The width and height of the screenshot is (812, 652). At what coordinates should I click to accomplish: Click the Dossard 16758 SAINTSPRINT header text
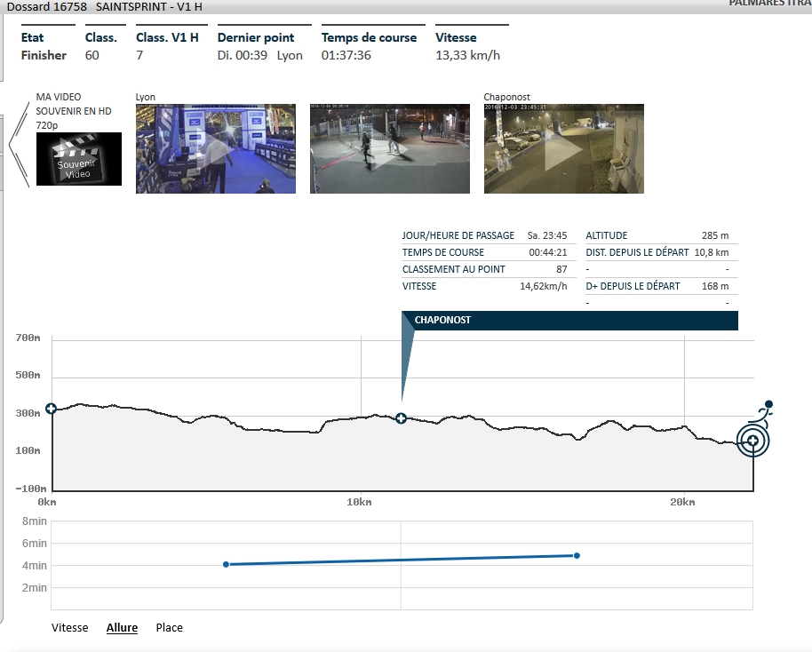[104, 7]
